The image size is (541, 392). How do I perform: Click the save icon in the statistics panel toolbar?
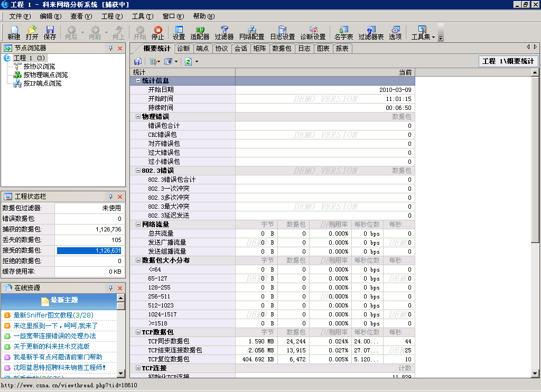point(137,61)
